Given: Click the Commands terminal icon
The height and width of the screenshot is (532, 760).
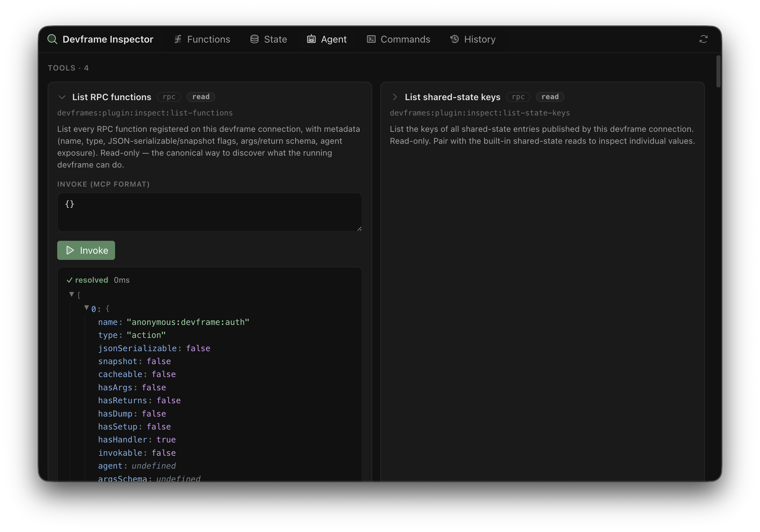Looking at the screenshot, I should [371, 39].
